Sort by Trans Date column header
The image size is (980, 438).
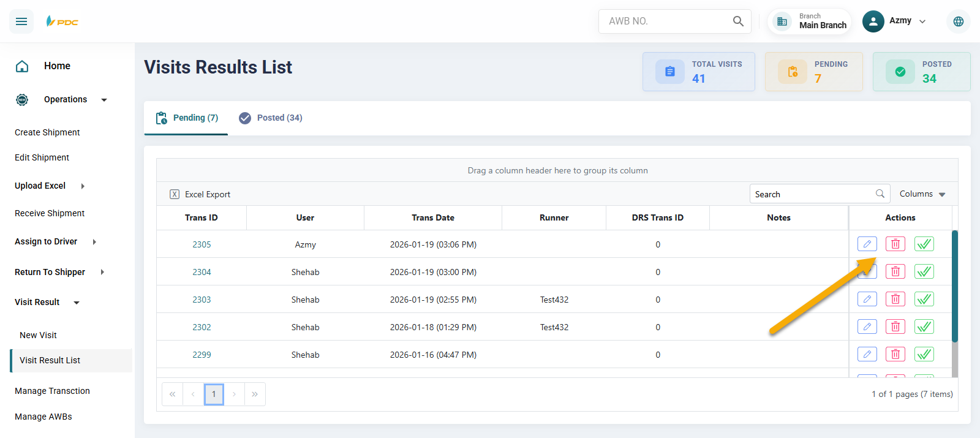pyautogui.click(x=433, y=217)
